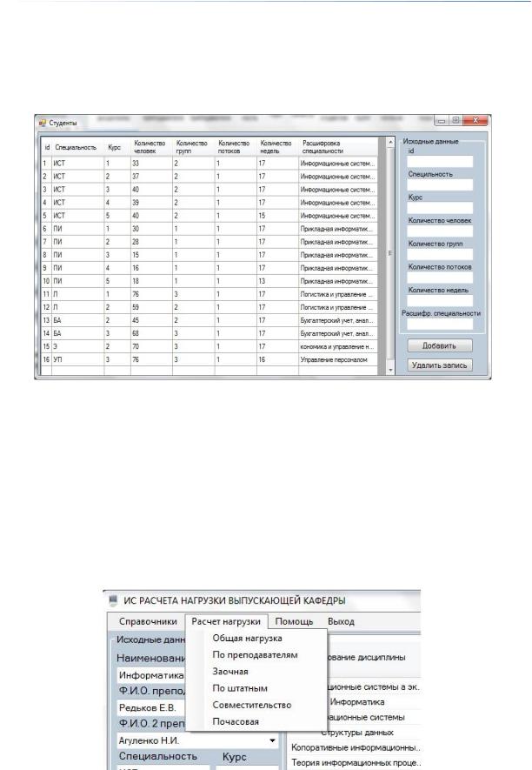Screen dimensions: 532x770
Task: Click the Расшифровка специальности column header
Action: (338, 147)
